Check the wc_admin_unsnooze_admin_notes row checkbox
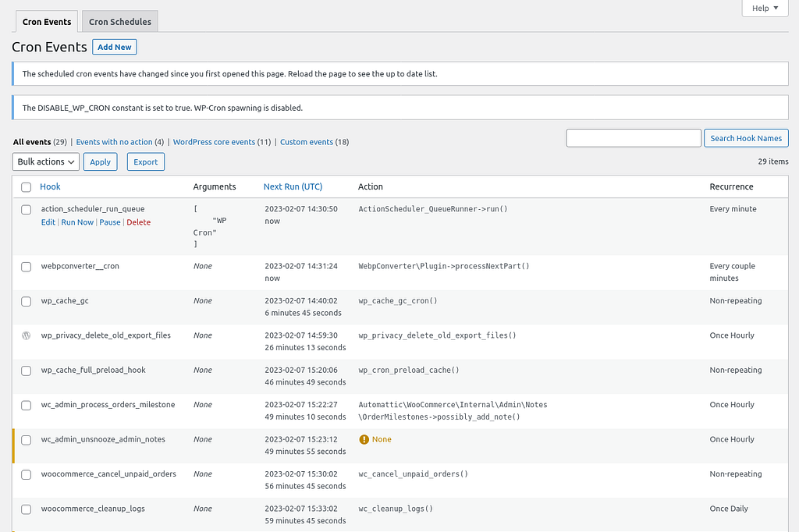This screenshot has height=532, width=799. point(26,440)
